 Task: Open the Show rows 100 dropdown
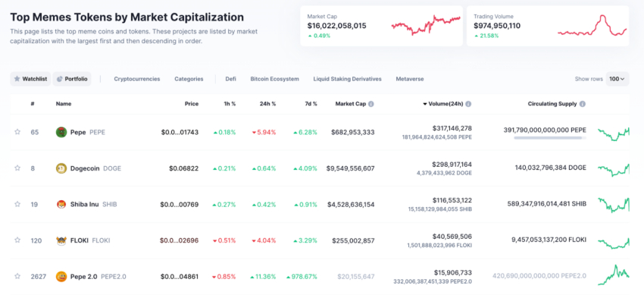pos(617,79)
